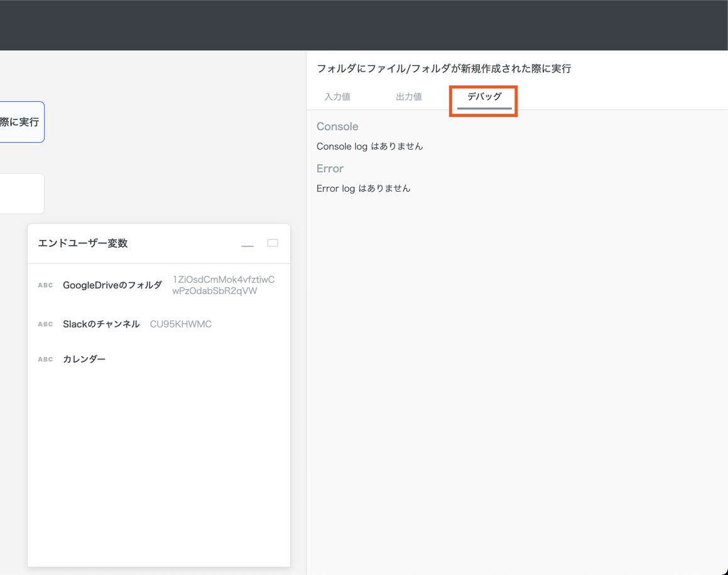Click ABC type icon beside Slackのチャンネル
This screenshot has width=728, height=575.
coord(45,324)
